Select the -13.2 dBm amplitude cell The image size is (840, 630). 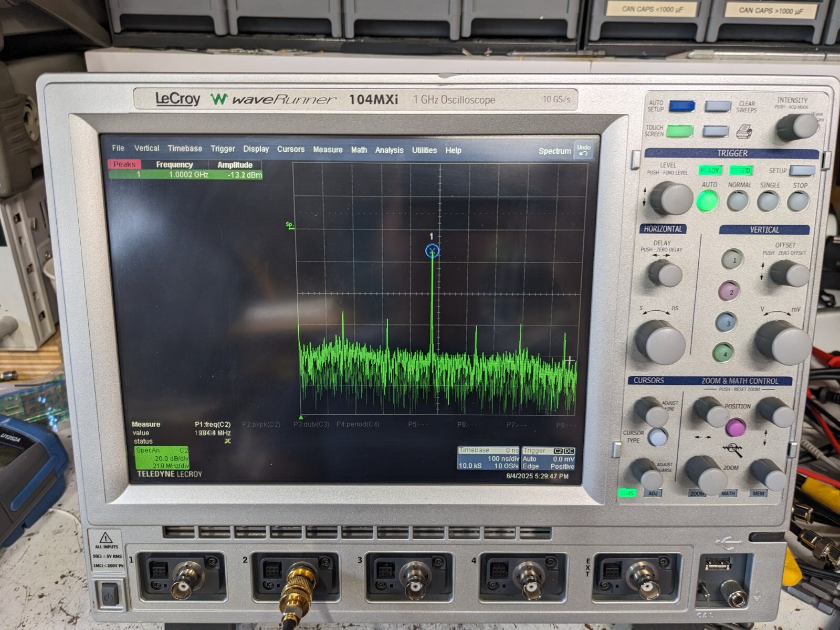[245, 175]
